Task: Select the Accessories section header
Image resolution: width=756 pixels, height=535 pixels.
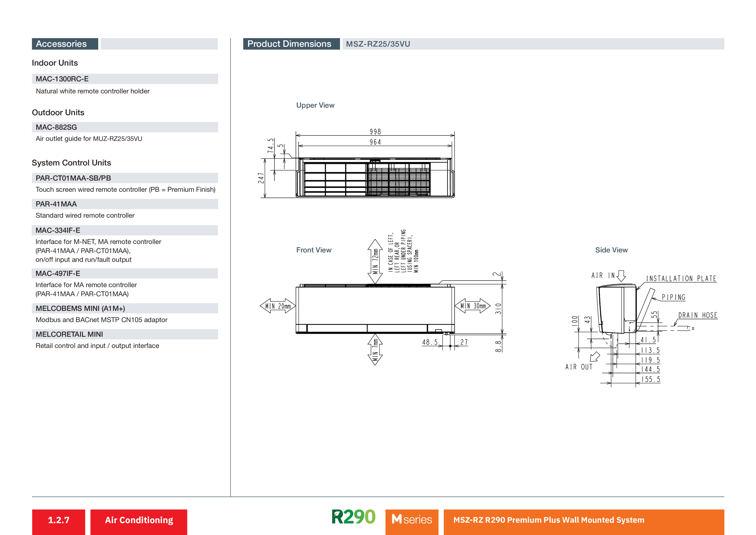Action: [65, 44]
